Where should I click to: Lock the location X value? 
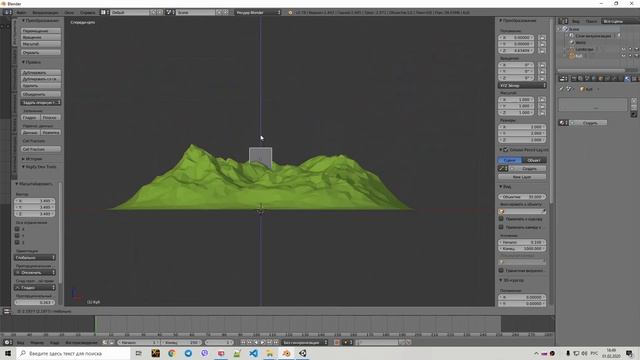542,38
